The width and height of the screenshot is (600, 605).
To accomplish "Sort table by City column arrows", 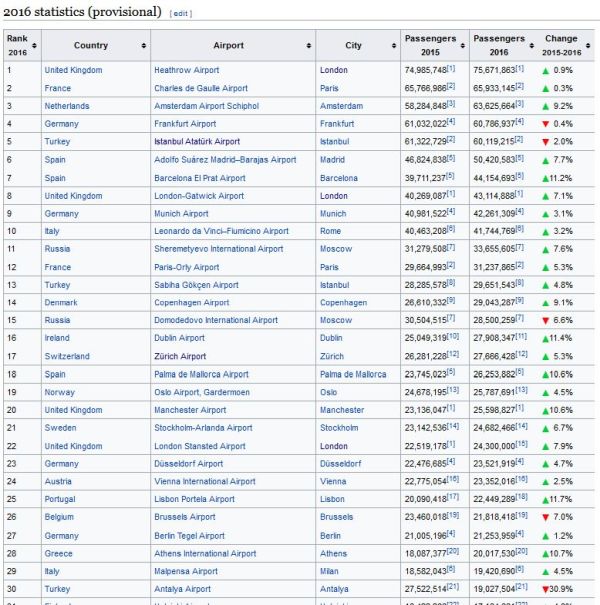I will (394, 46).
